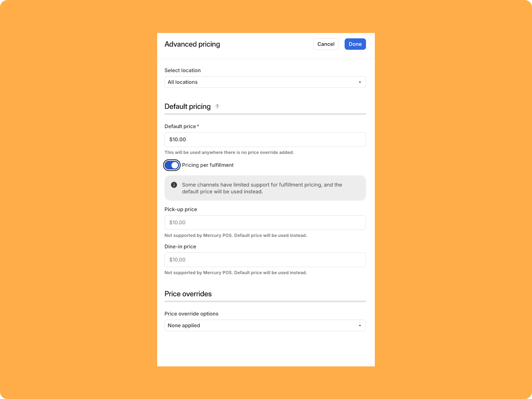
Task: Click the Default pricing help question-mark icon
Action: pos(217,106)
